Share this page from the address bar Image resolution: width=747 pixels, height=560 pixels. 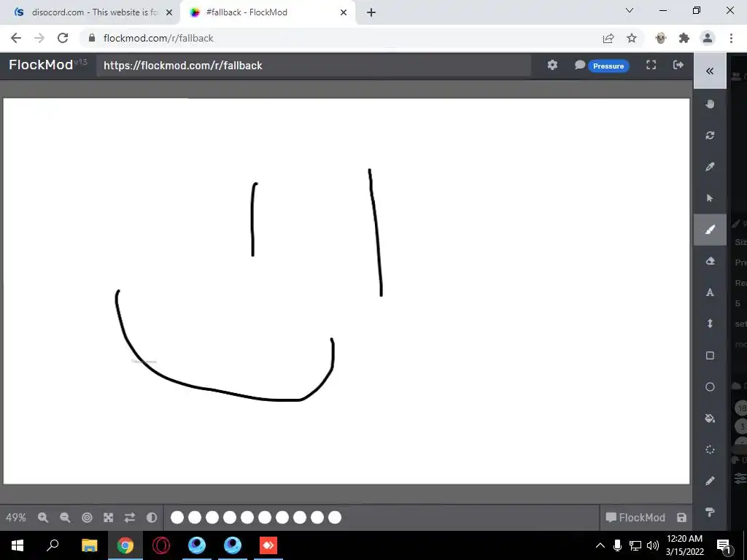[608, 38]
